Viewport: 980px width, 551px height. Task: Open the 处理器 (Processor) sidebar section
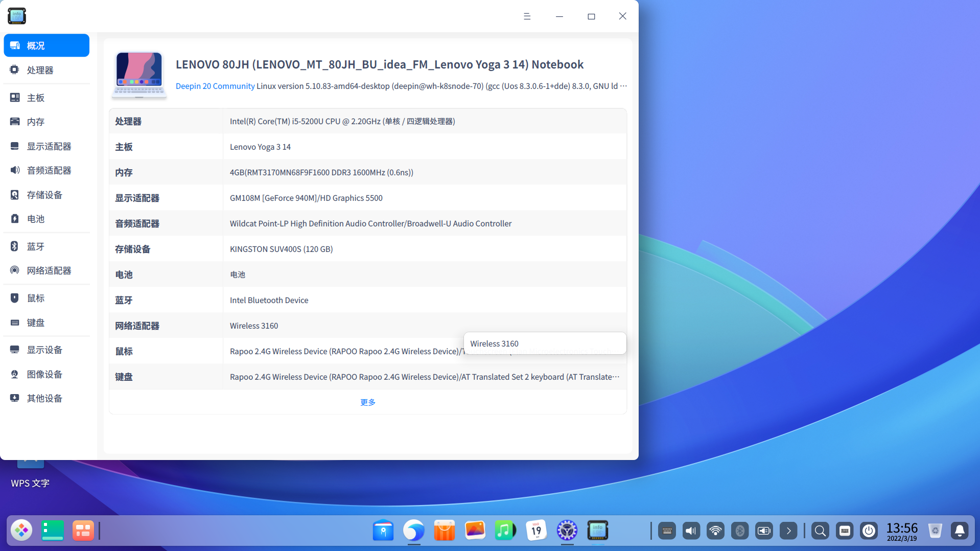[x=40, y=70]
